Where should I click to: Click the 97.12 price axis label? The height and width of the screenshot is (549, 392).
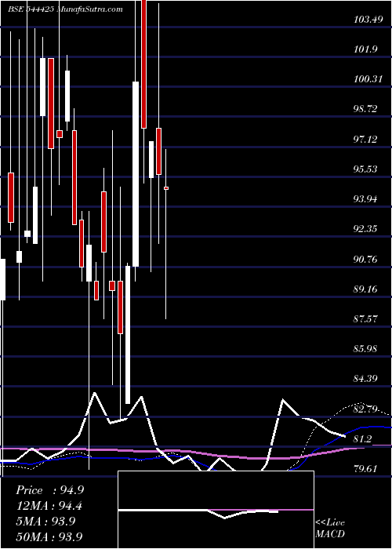pyautogui.click(x=366, y=140)
